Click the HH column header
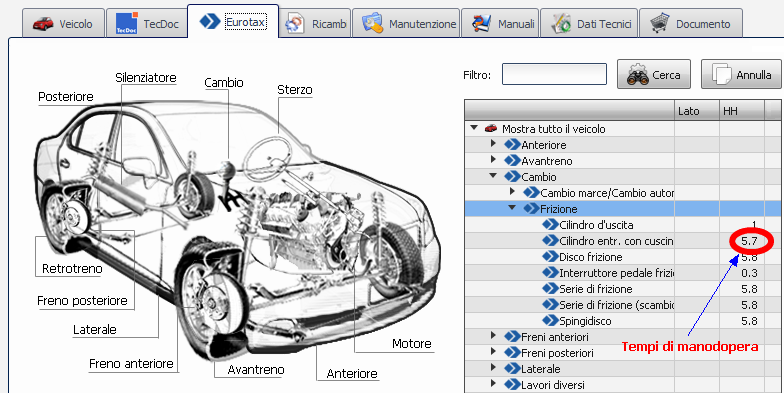The width and height of the screenshot is (784, 393). click(742, 111)
